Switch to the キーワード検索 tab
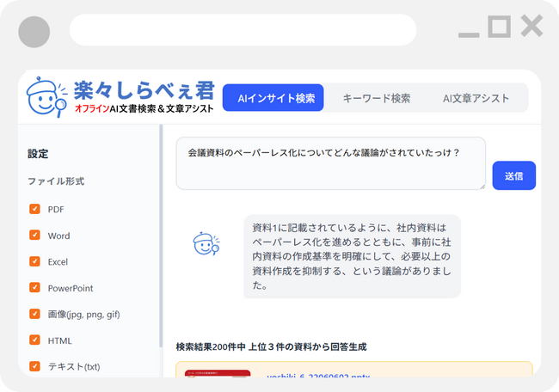The width and height of the screenshot is (559, 392). 377,99
